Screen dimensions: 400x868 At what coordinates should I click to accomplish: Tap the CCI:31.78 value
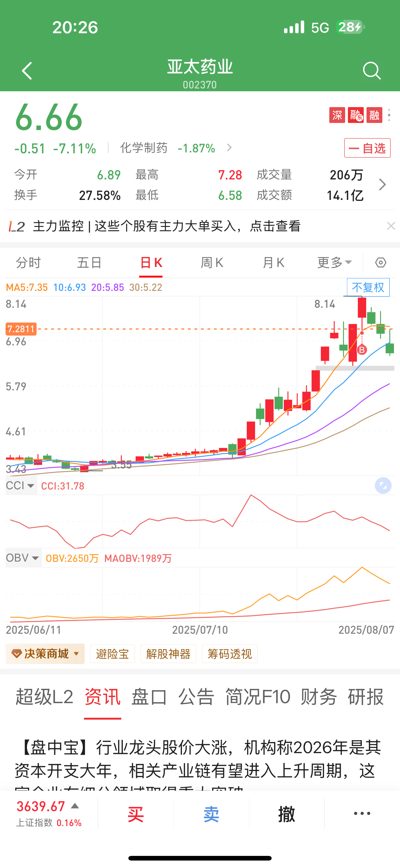point(63,486)
